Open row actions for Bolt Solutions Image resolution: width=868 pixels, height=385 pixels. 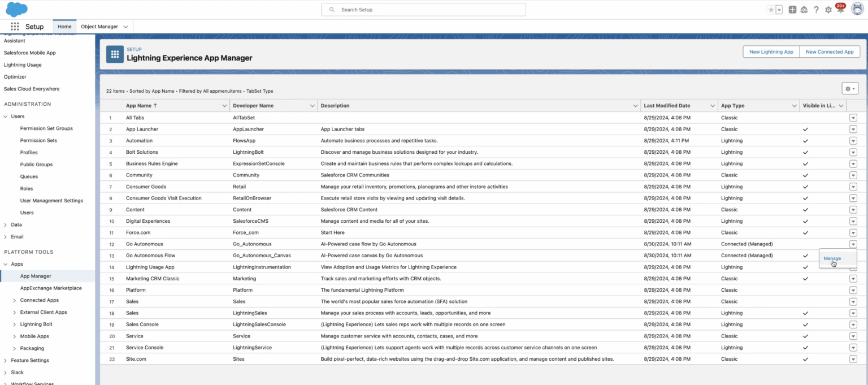point(853,152)
